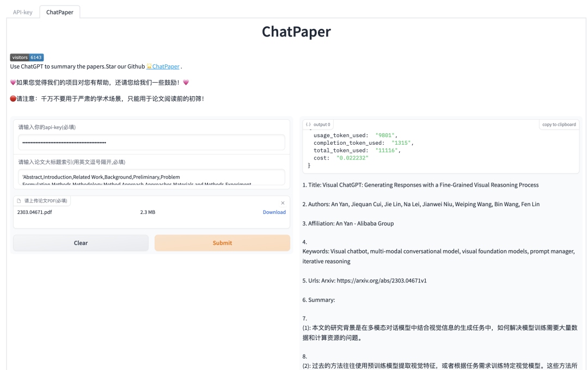Click the 2.3 MB file size

coord(148,212)
